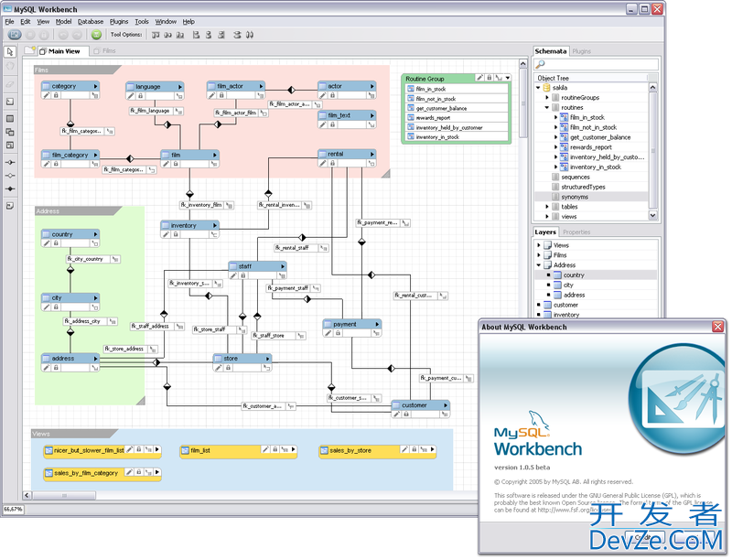Expand routineGroups in Object Tree

(x=547, y=98)
